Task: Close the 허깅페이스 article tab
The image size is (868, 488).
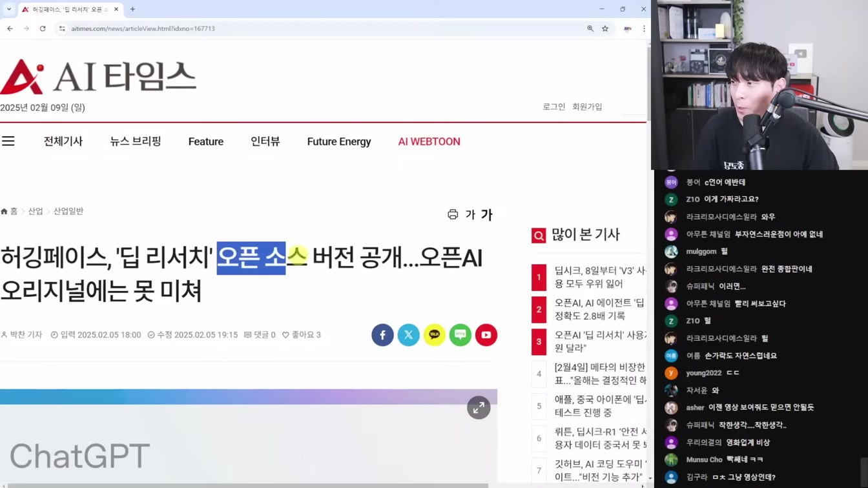Action: tap(116, 9)
